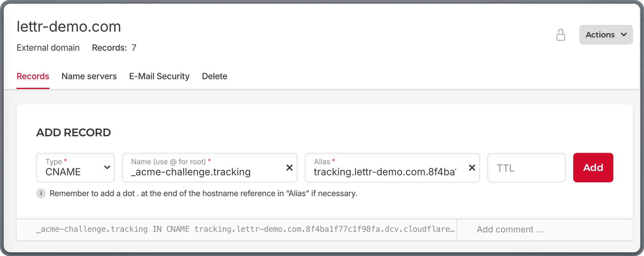Open the Type dropdown showing CNAME

point(75,168)
